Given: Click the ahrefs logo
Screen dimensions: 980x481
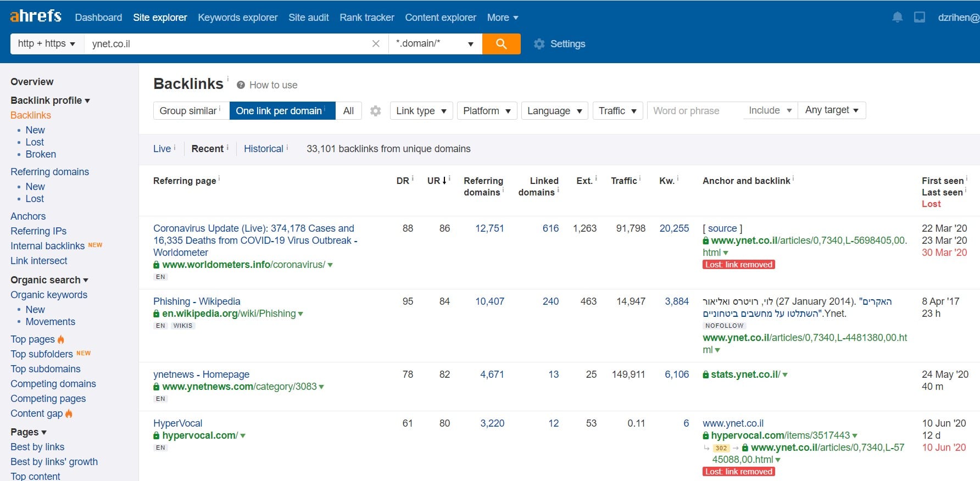Looking at the screenshot, I should pyautogui.click(x=36, y=16).
